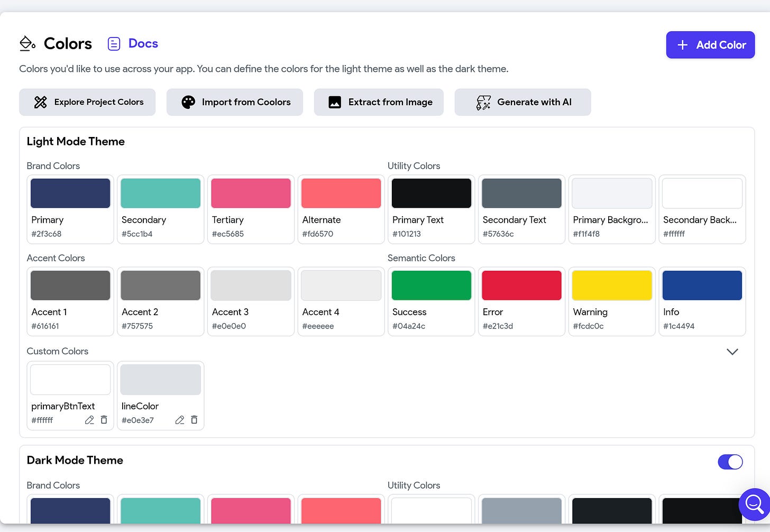
Task: Collapse the Custom Colors section chevron
Action: pyautogui.click(x=732, y=352)
